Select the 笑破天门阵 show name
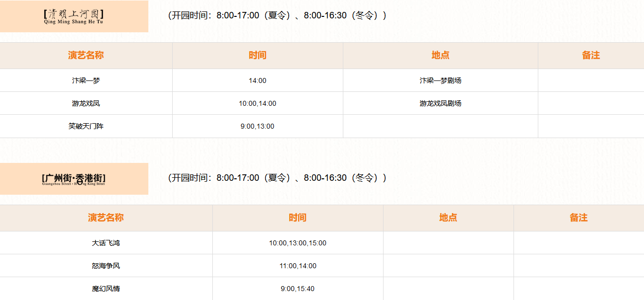 click(x=86, y=126)
